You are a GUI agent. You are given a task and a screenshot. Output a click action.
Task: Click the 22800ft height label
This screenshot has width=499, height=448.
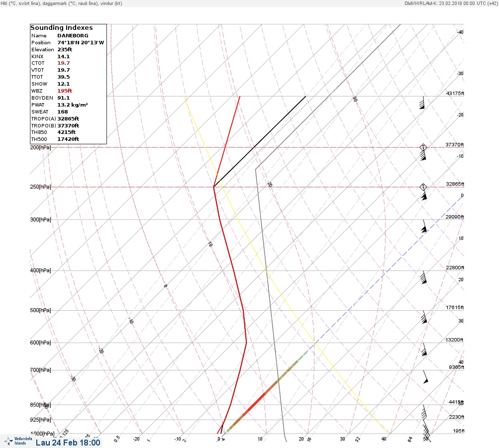click(455, 267)
